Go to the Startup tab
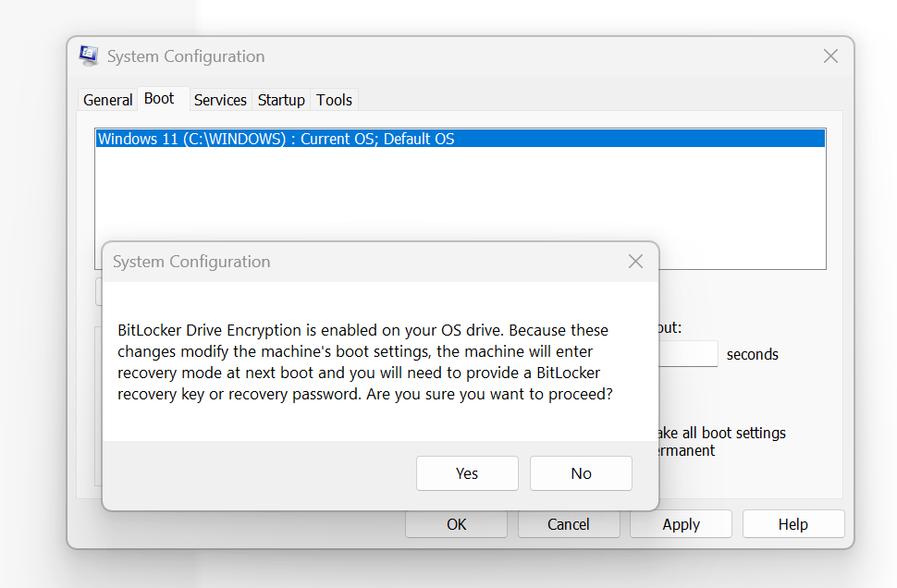Image resolution: width=897 pixels, height=588 pixels. pos(281,100)
